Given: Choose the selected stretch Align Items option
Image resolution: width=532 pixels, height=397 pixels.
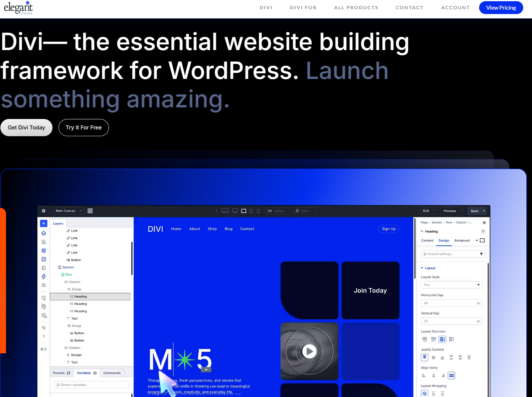Looking at the screenshot, I should (451, 375).
